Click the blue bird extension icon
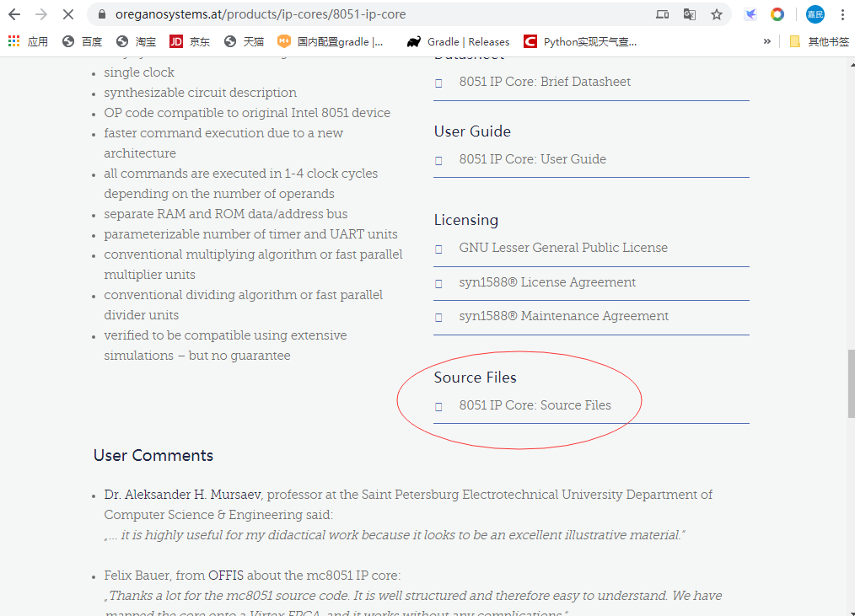855x616 pixels. coord(750,14)
